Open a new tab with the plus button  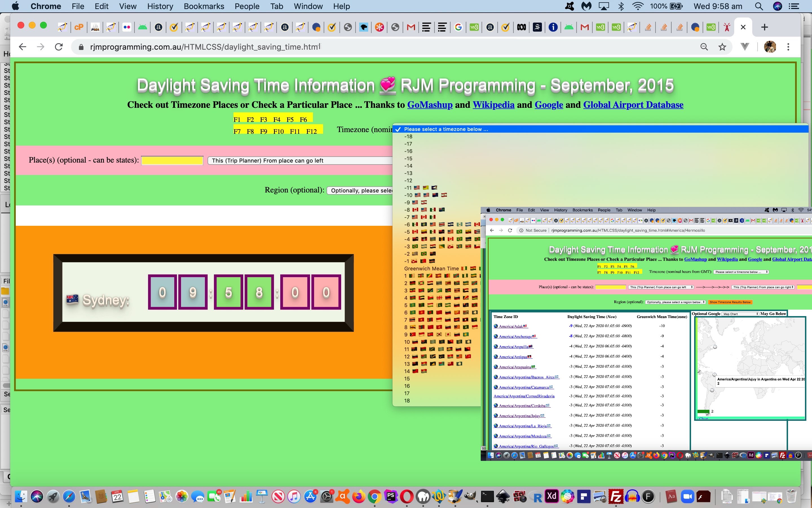pyautogui.click(x=764, y=27)
